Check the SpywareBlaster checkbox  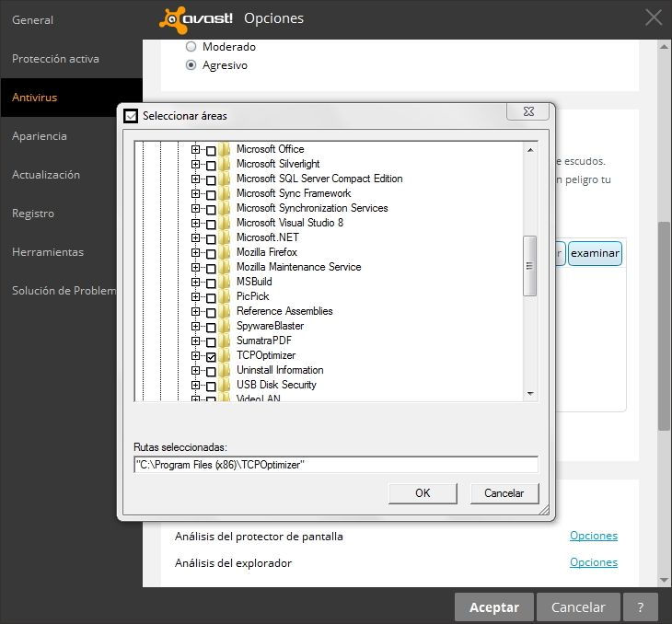(211, 328)
